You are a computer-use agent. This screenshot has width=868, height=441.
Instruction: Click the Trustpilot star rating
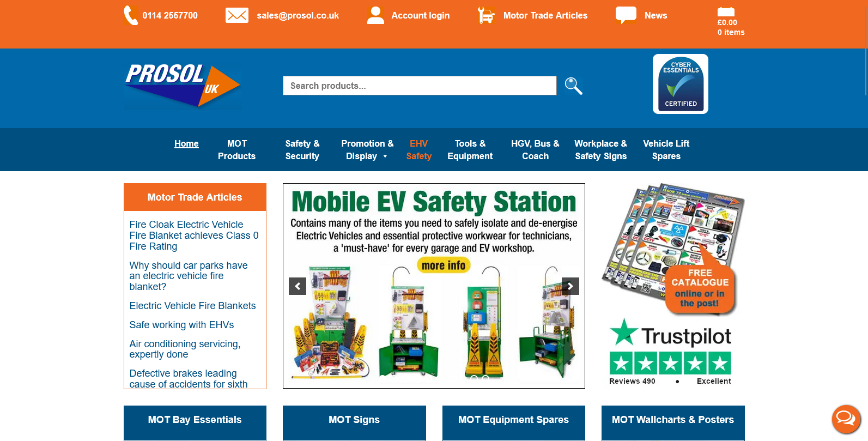click(670, 363)
